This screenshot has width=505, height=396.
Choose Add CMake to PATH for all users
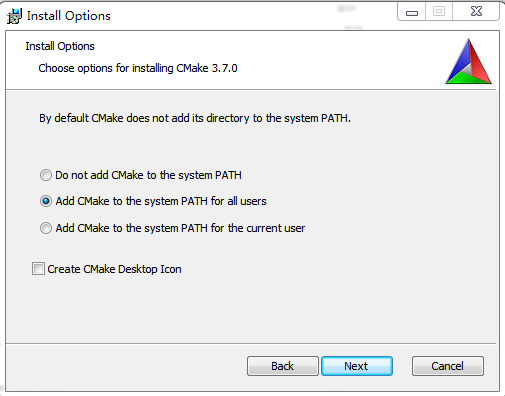[46, 201]
